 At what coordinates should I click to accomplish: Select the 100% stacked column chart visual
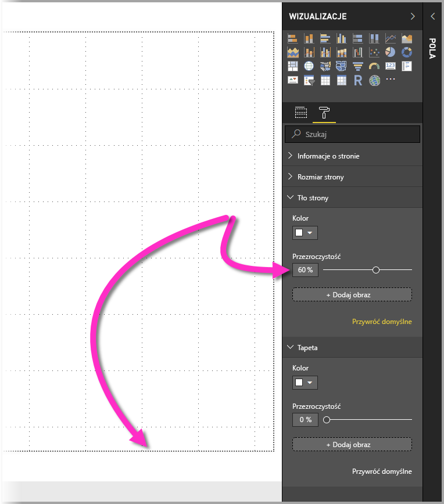tap(374, 38)
